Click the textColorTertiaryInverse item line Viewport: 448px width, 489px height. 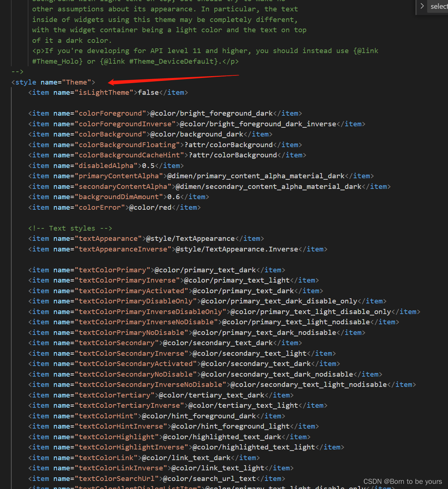[x=178, y=406]
